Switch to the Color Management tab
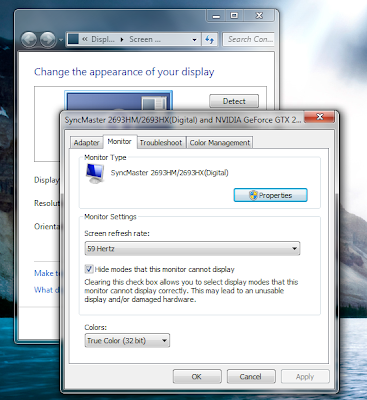Image resolution: width=367 pixels, height=400 pixels. (220, 143)
